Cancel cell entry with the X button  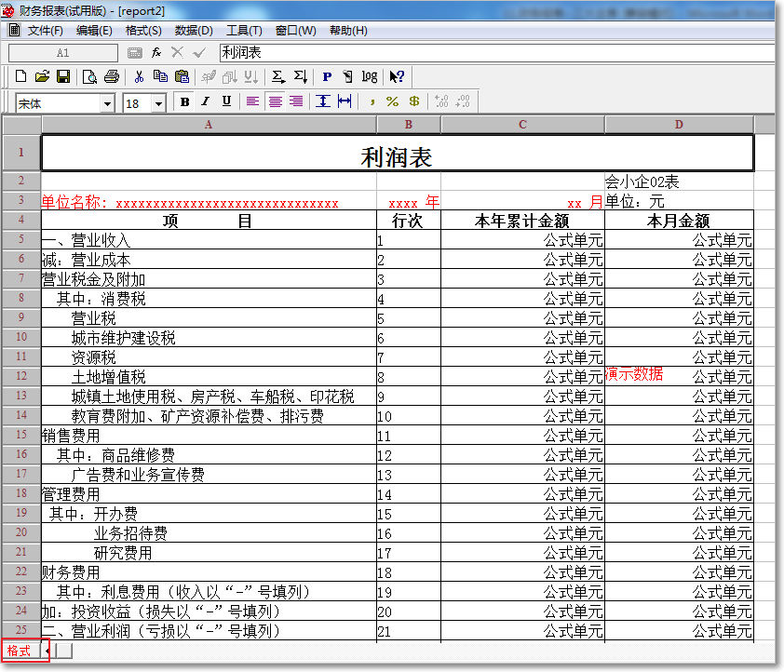176,54
